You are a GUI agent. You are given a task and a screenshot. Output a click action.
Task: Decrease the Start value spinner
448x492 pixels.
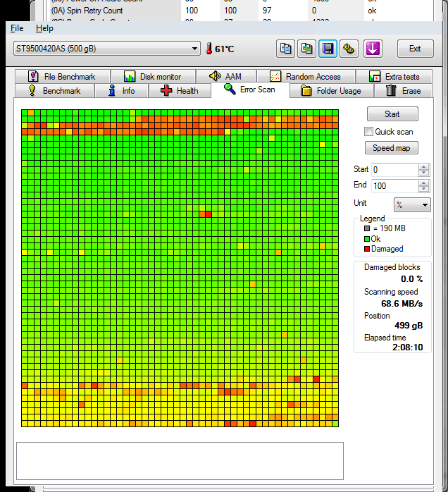(x=423, y=173)
